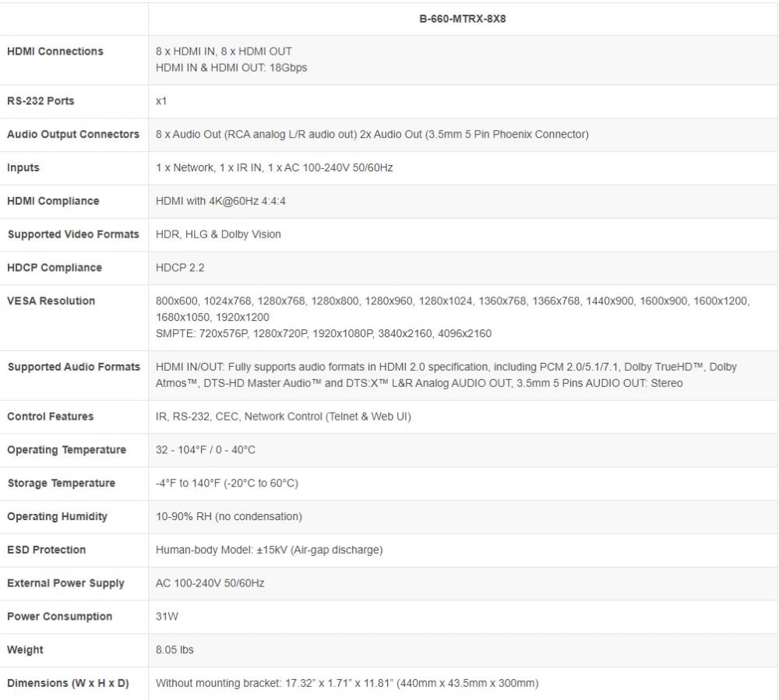Select the Audio Output Connectors label

(x=73, y=134)
